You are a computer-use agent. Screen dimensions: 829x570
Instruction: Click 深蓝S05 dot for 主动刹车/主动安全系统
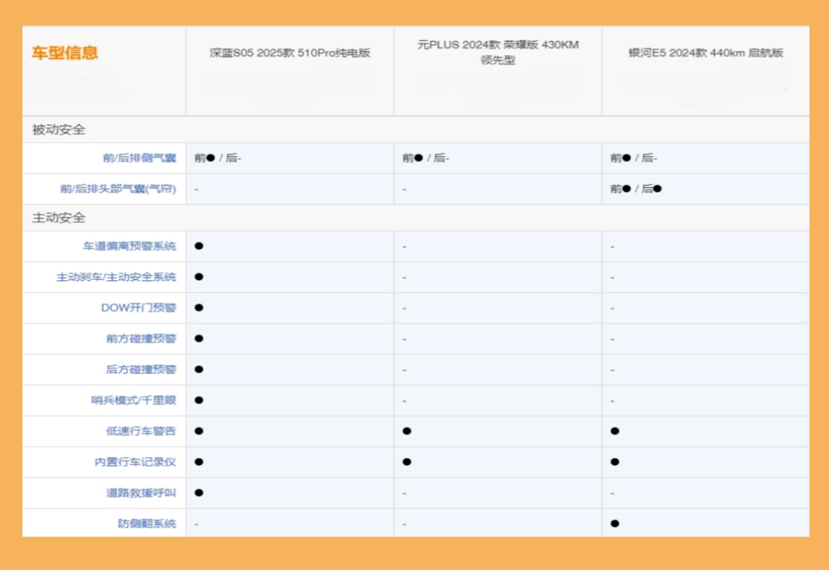point(199,277)
